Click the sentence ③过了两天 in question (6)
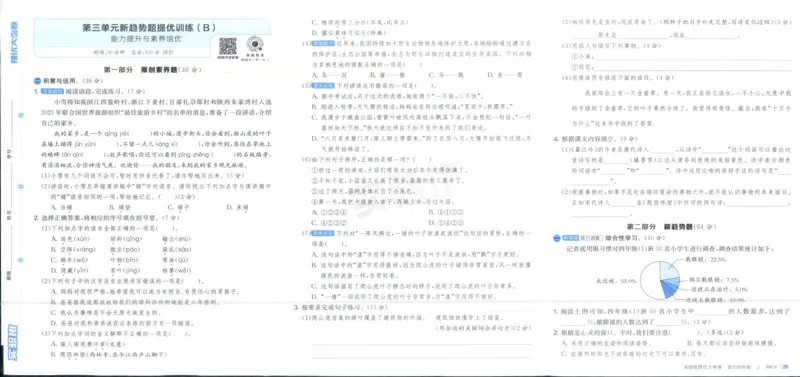The width and height of the screenshot is (800, 377). coord(362,191)
